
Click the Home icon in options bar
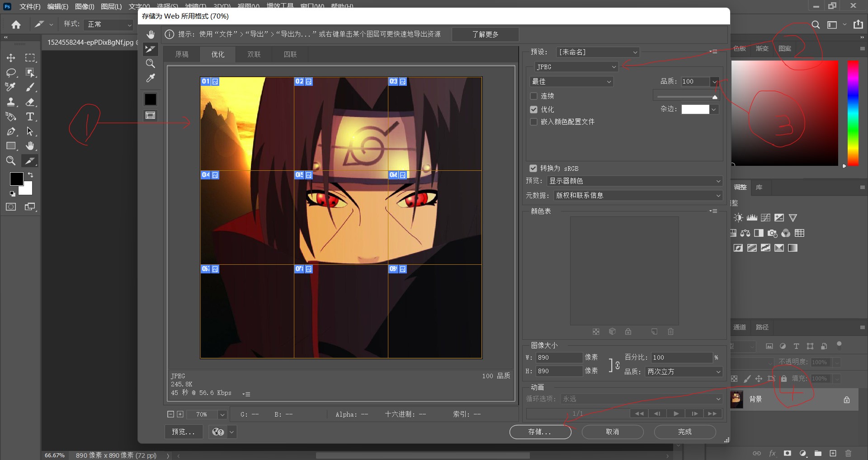[16, 24]
